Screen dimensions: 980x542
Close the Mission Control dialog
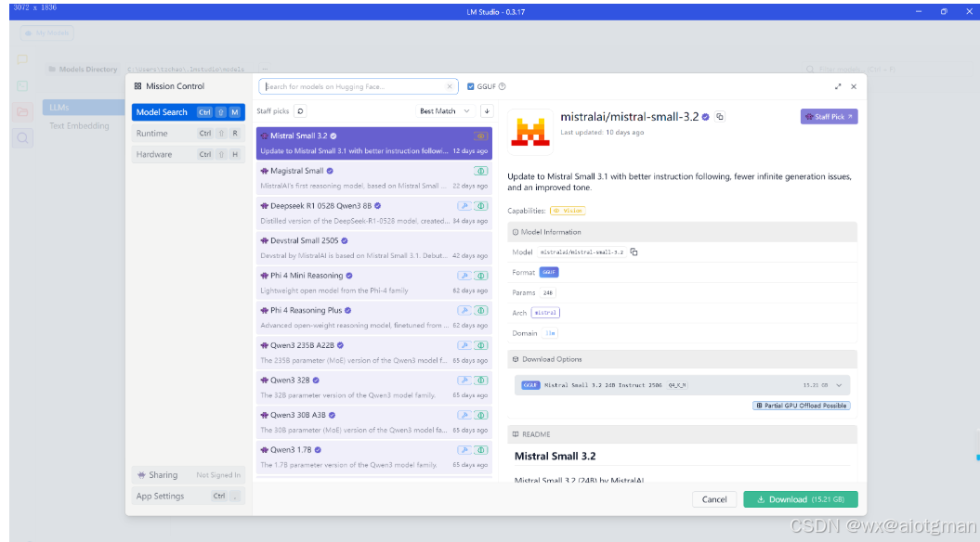coord(854,87)
